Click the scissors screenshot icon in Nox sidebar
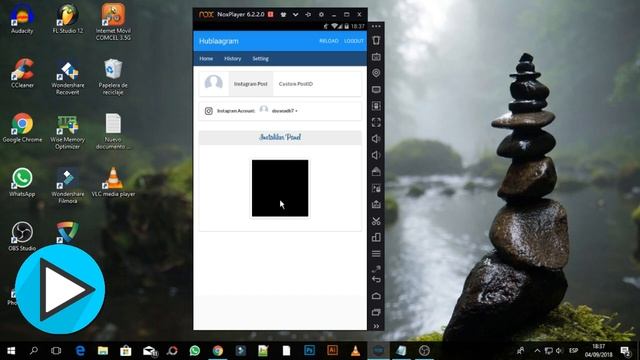 coord(376,221)
